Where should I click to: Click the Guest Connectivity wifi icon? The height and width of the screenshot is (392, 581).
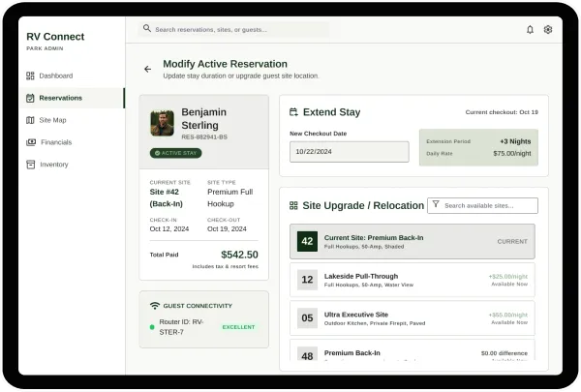coord(155,306)
